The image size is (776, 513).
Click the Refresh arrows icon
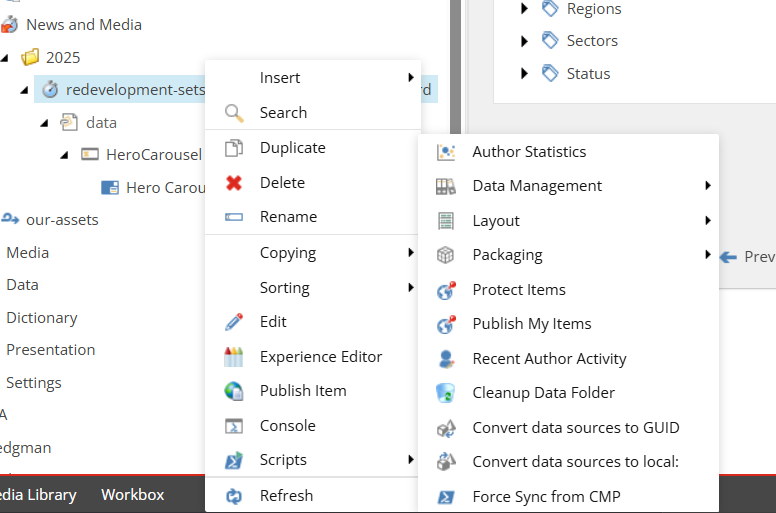234,496
